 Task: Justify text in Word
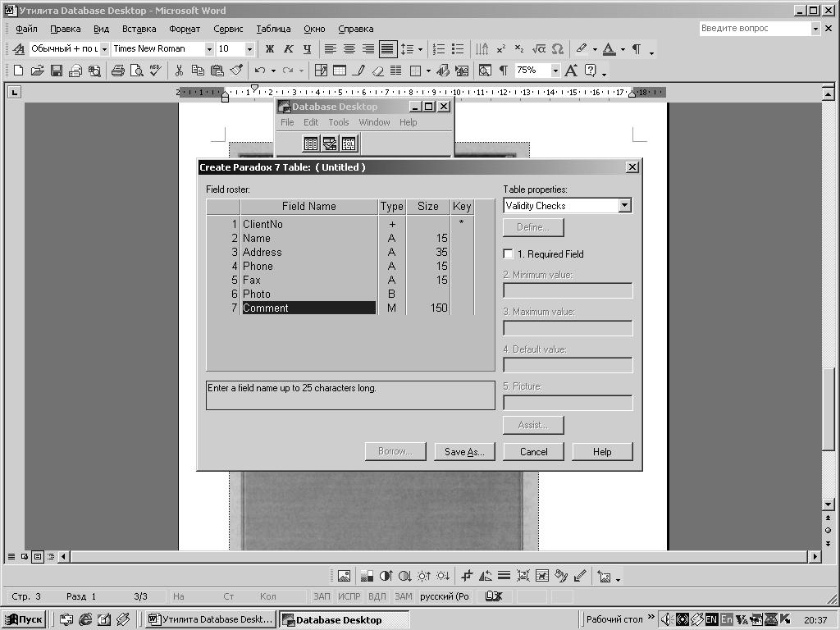[387, 48]
